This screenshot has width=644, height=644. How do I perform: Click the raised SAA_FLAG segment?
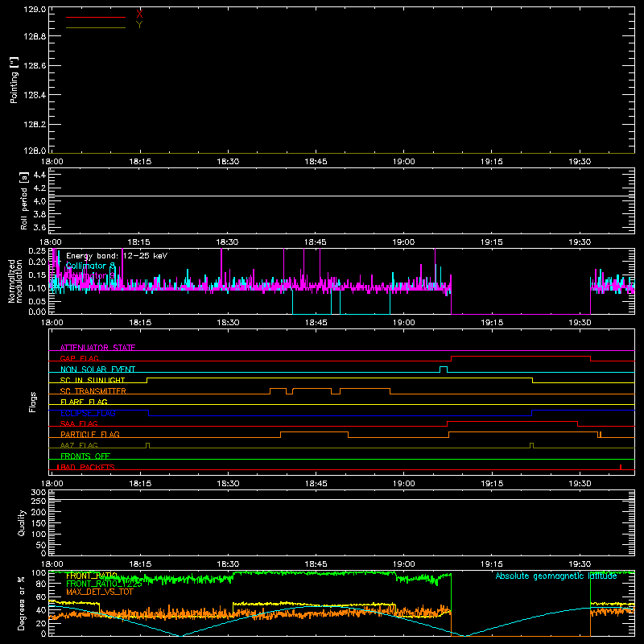(x=513, y=421)
